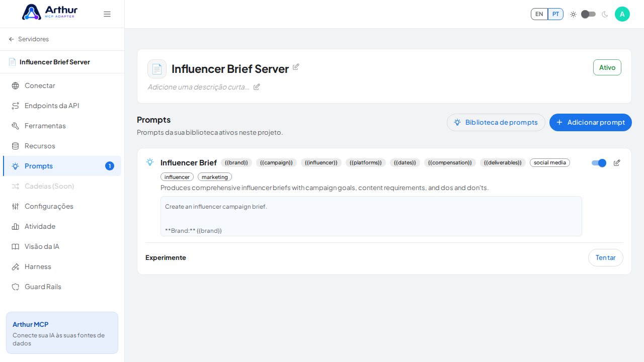Screen dimensions: 644x362
Task: Click the Tentar button
Action: tap(606, 257)
